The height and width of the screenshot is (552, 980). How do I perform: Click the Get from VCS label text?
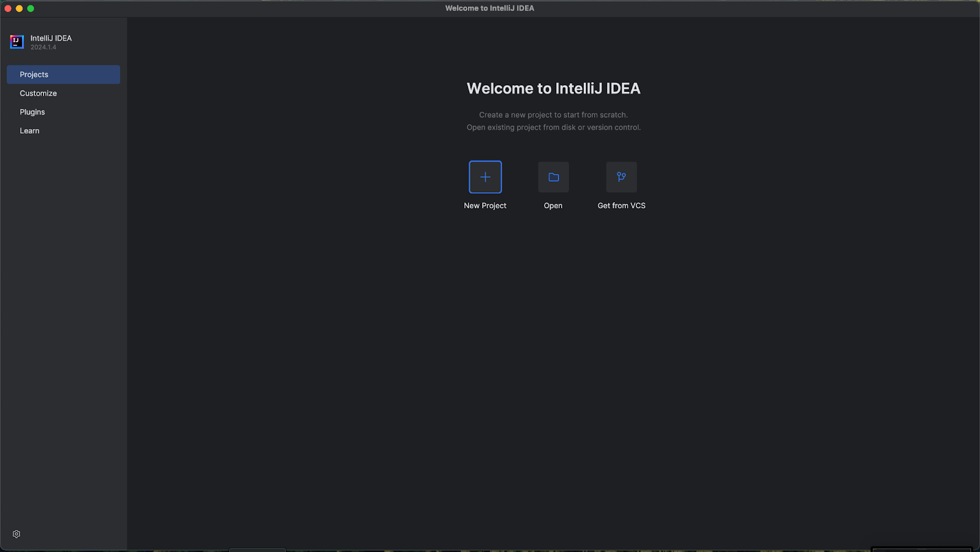coord(621,205)
